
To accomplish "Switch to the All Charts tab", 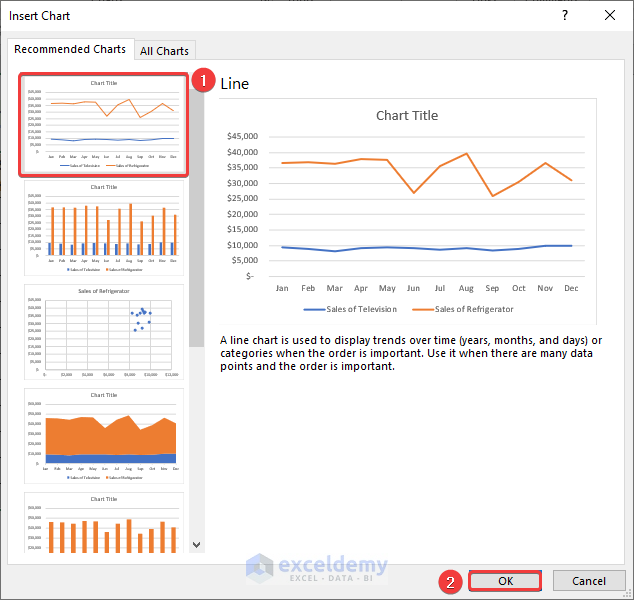I will 165,51.
